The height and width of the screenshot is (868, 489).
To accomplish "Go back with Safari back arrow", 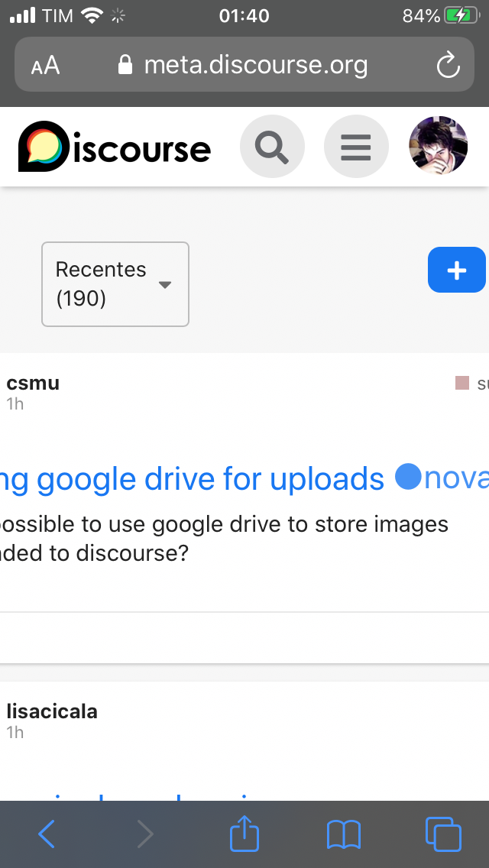I will (47, 834).
